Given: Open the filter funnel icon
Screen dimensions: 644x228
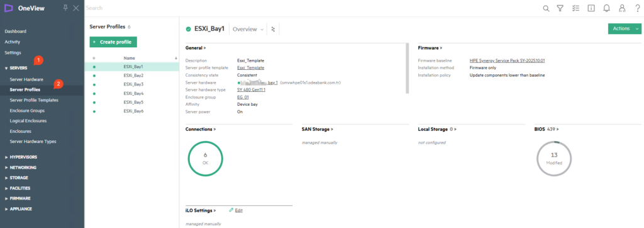Looking at the screenshot, I should coord(560,8).
